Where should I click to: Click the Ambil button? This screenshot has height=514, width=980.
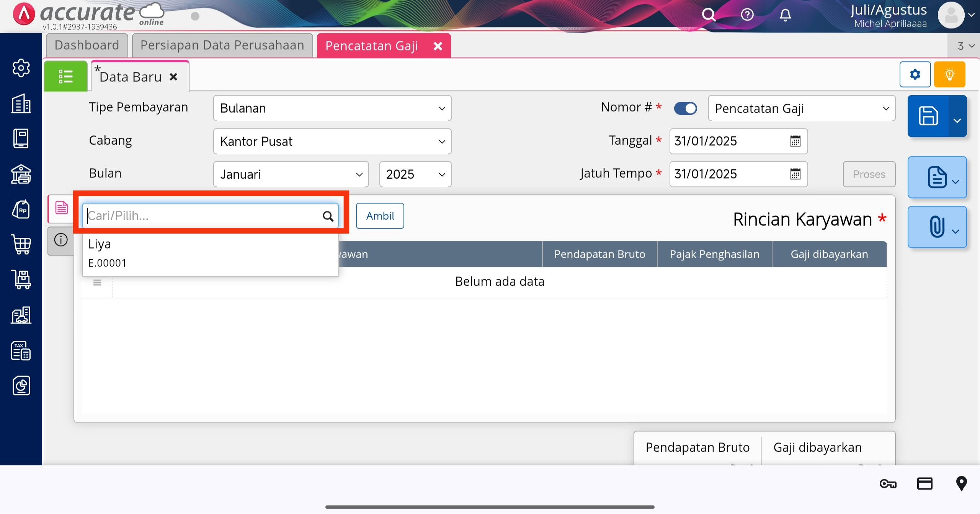click(380, 216)
